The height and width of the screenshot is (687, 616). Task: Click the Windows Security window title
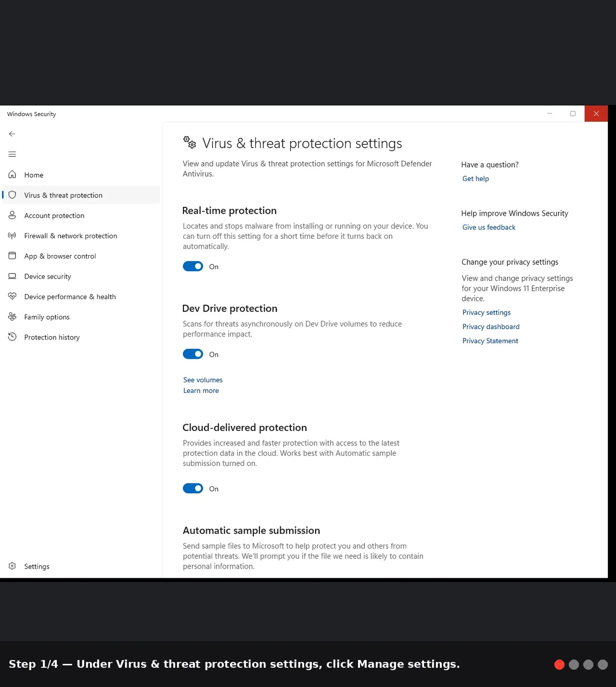click(x=31, y=114)
